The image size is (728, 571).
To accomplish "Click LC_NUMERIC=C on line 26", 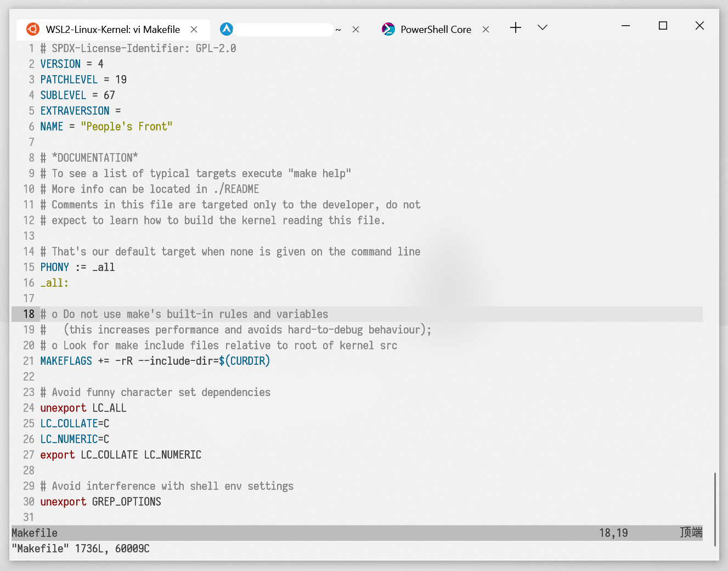I will coord(75,439).
